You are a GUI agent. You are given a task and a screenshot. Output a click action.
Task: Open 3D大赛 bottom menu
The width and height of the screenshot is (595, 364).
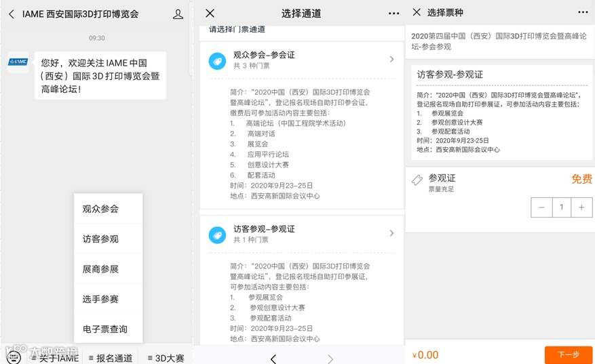point(166,358)
